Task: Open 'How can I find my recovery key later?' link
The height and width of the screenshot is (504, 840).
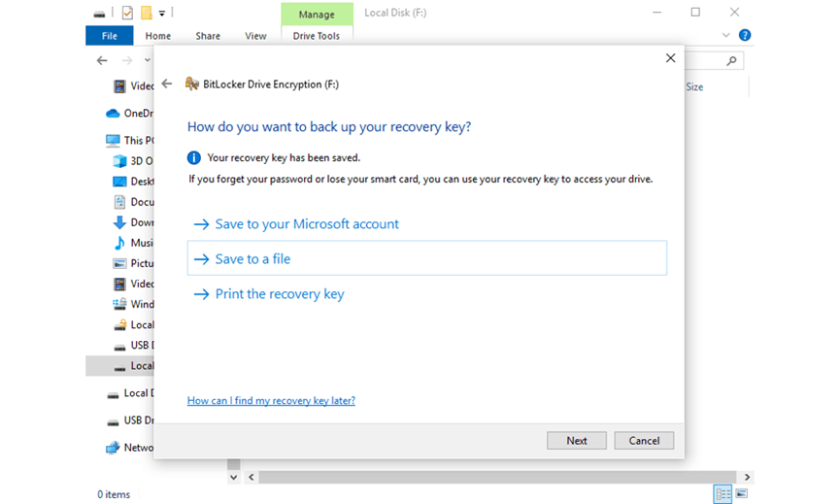Action: point(271,401)
